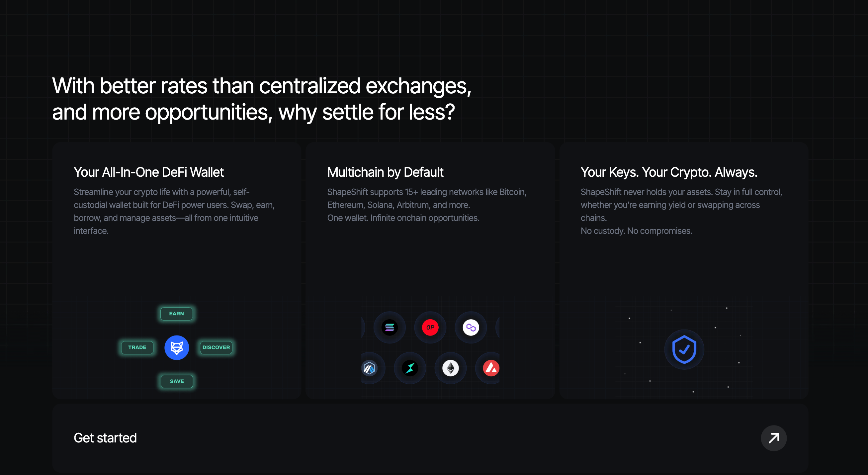Viewport: 868px width, 475px height.
Task: Click the blue shield checkmark icon
Action: [x=684, y=349]
